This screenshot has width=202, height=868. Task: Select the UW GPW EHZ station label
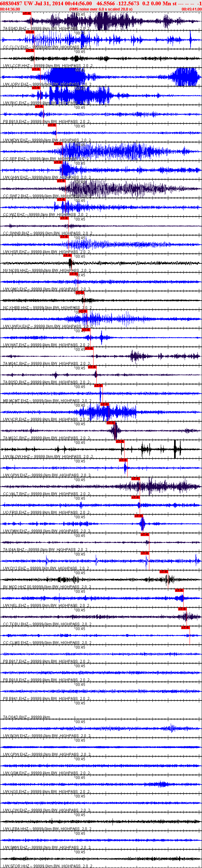(x=46, y=475)
